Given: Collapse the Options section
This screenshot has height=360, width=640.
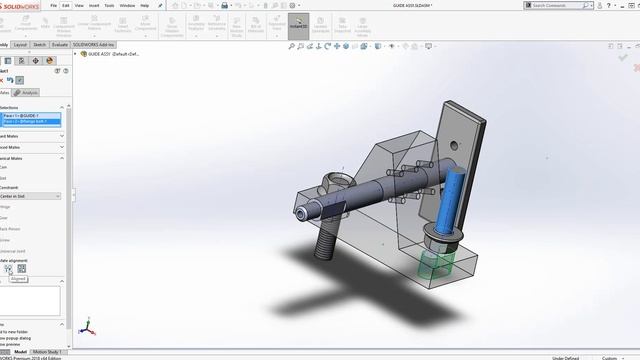Looking at the screenshot, I should (x=62, y=324).
